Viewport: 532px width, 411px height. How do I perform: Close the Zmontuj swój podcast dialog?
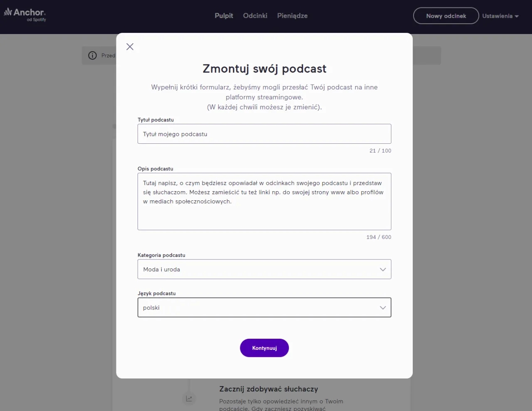pyautogui.click(x=130, y=47)
